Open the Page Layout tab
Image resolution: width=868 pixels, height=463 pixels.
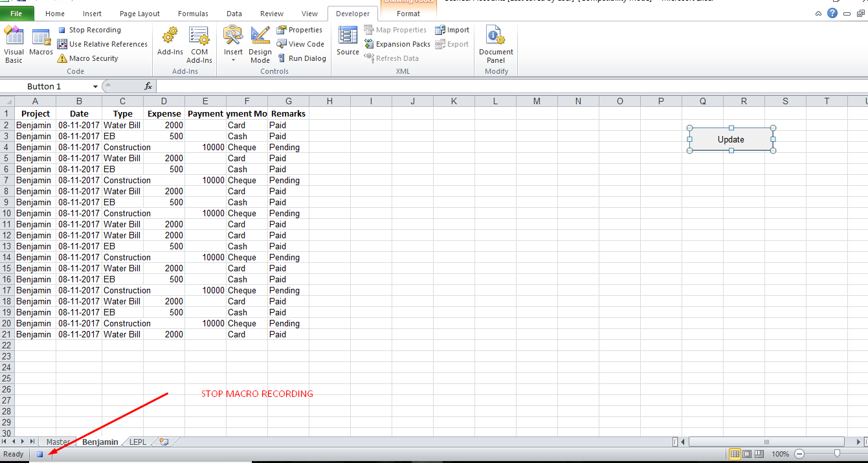pos(140,14)
